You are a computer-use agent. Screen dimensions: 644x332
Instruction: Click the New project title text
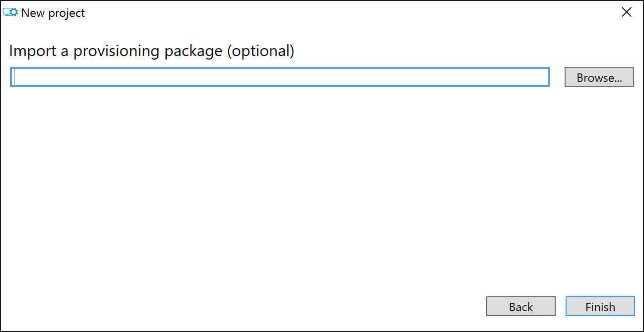point(53,13)
